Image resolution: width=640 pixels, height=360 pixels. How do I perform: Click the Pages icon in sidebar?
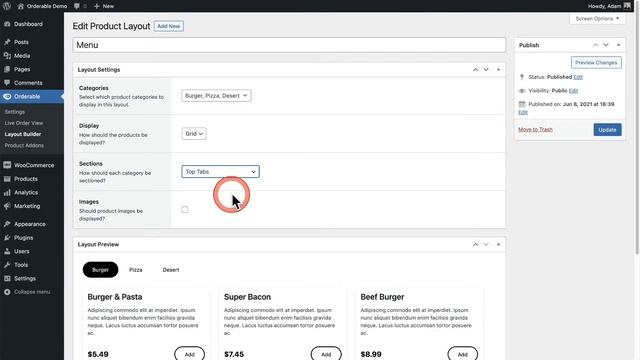[7, 69]
